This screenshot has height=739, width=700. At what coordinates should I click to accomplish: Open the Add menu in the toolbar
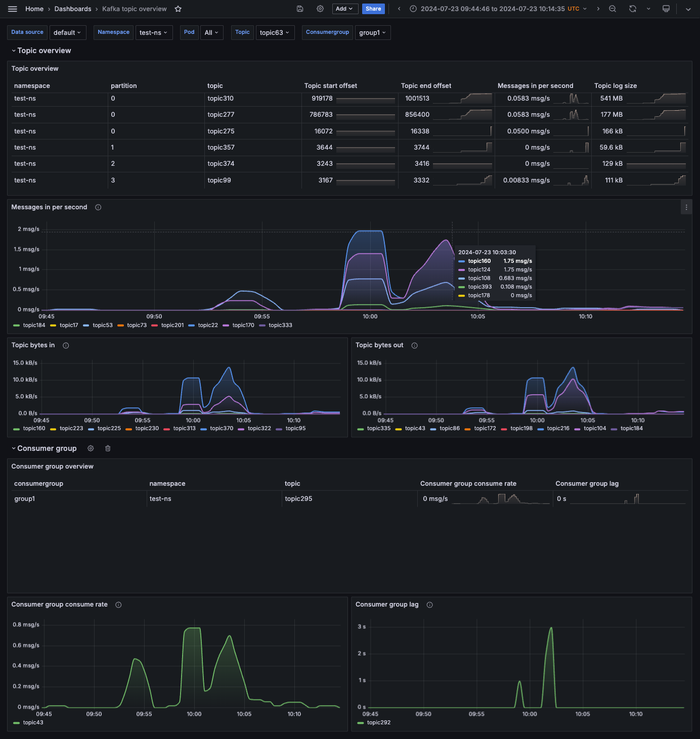[344, 9]
